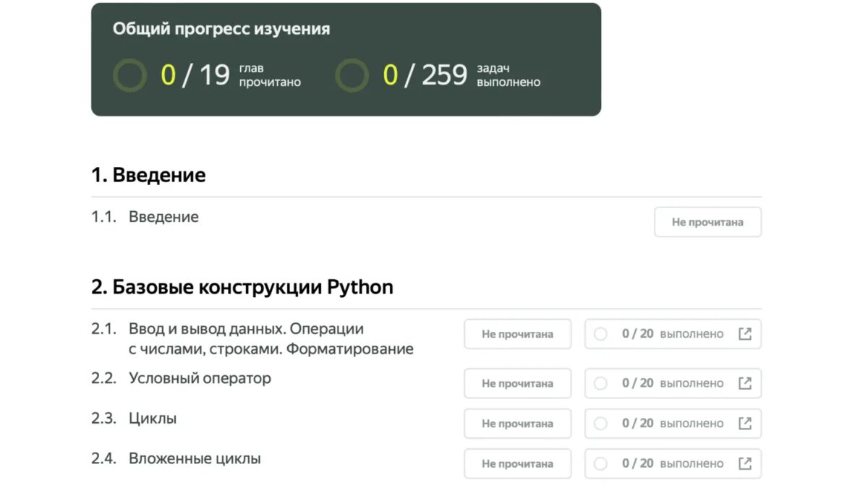Screen dimensions: 868x488
Task: Open chapter 1.1 Введение
Action: [x=163, y=216]
